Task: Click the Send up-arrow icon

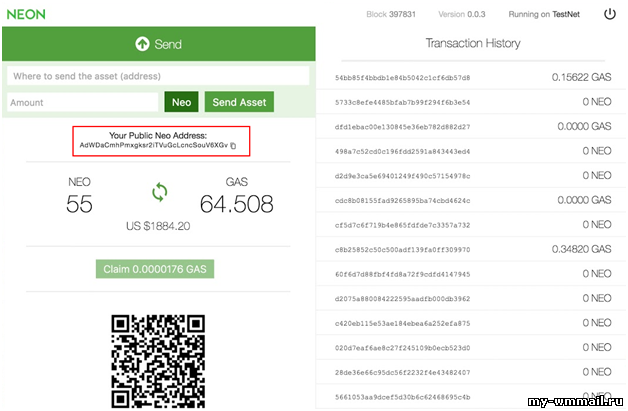Action: click(x=142, y=44)
